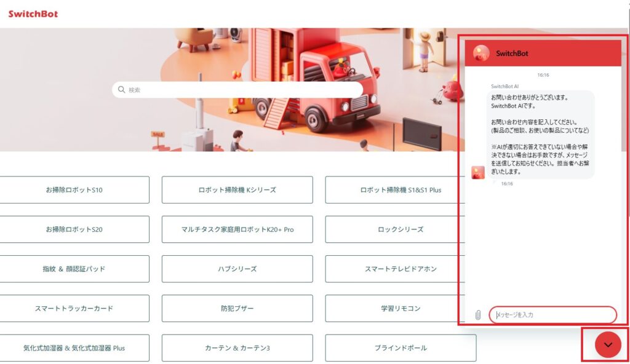Open the マルチタスク家庭用ロボットK20+ Pro category
The width and height of the screenshot is (630, 364).
click(x=237, y=229)
